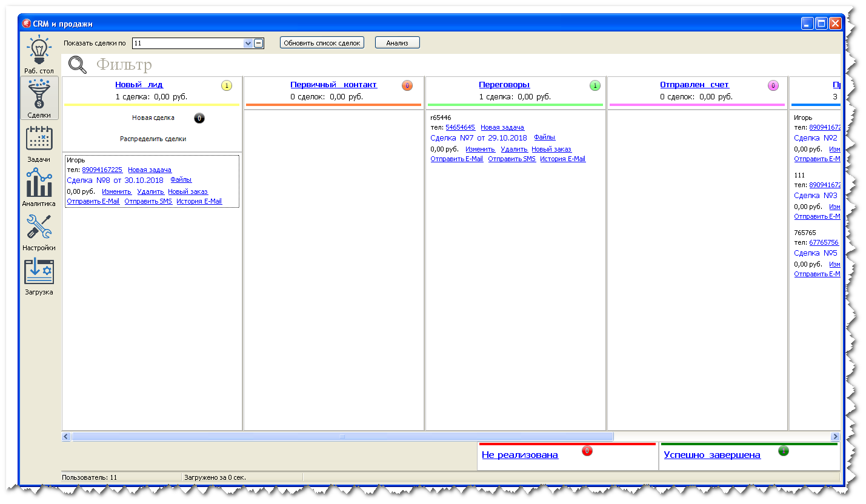
Task: Click the magnifier icon beside Фильтр
Action: pyautogui.click(x=78, y=64)
